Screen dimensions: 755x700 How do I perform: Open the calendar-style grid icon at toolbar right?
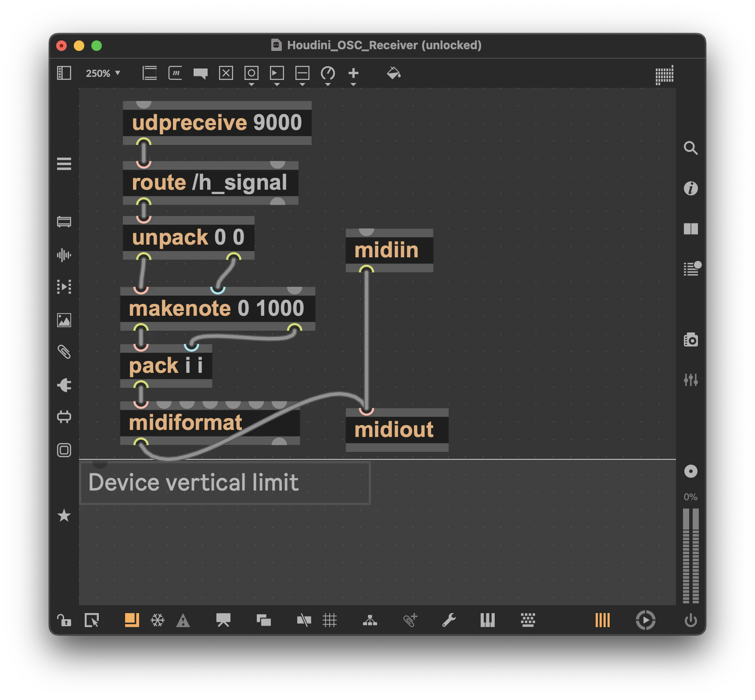click(665, 75)
